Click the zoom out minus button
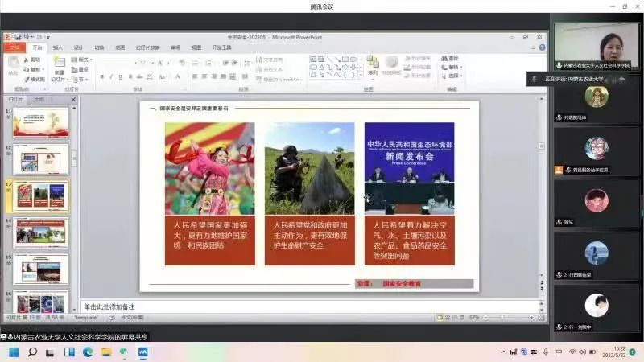Viewport: 644px width, 362px height. tap(486, 318)
